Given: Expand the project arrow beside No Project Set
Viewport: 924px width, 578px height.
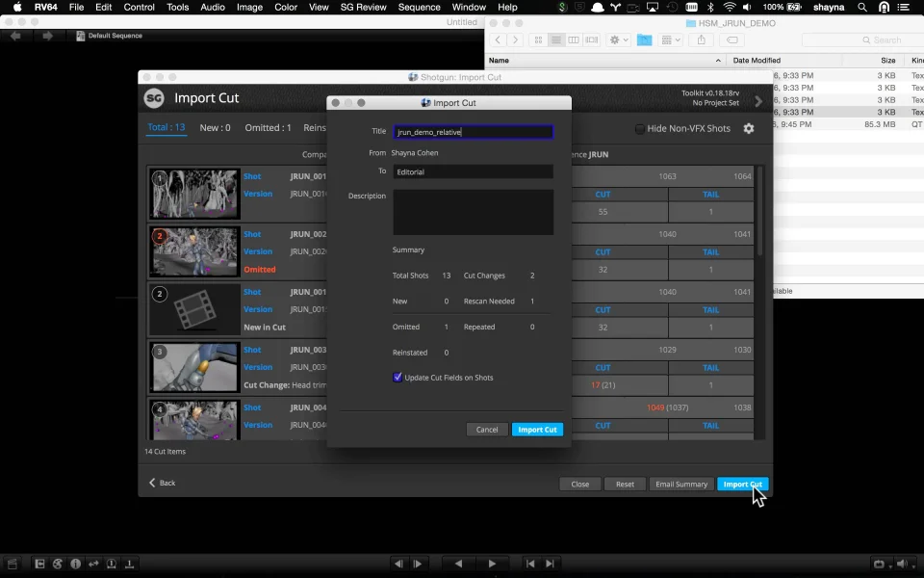Looking at the screenshot, I should pos(758,100).
